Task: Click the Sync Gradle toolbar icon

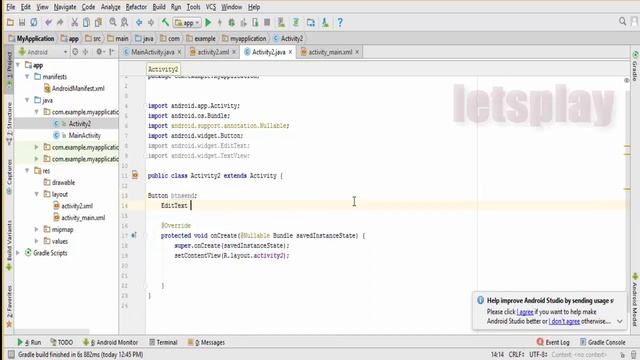Action: pyautogui.click(x=296, y=22)
